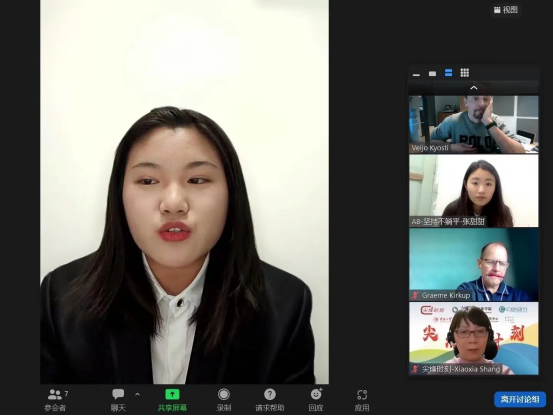Select Veijo Kyosti's video thumbnail
The height and width of the screenshot is (415, 553).
coord(474,124)
